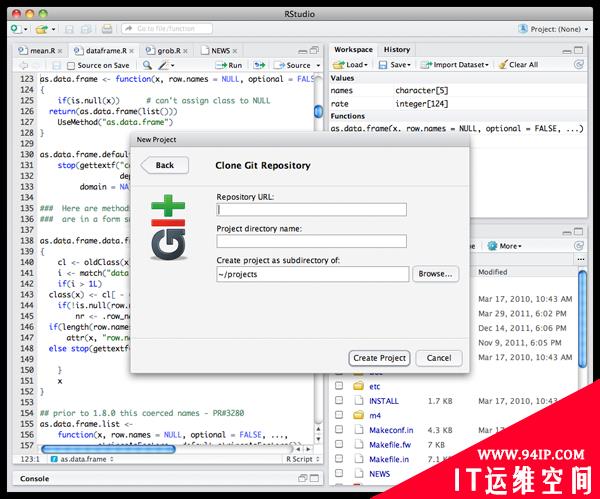Check the checkbox next to Makeconf.in
Viewport: 600px width, 499px height.
pyautogui.click(x=339, y=429)
